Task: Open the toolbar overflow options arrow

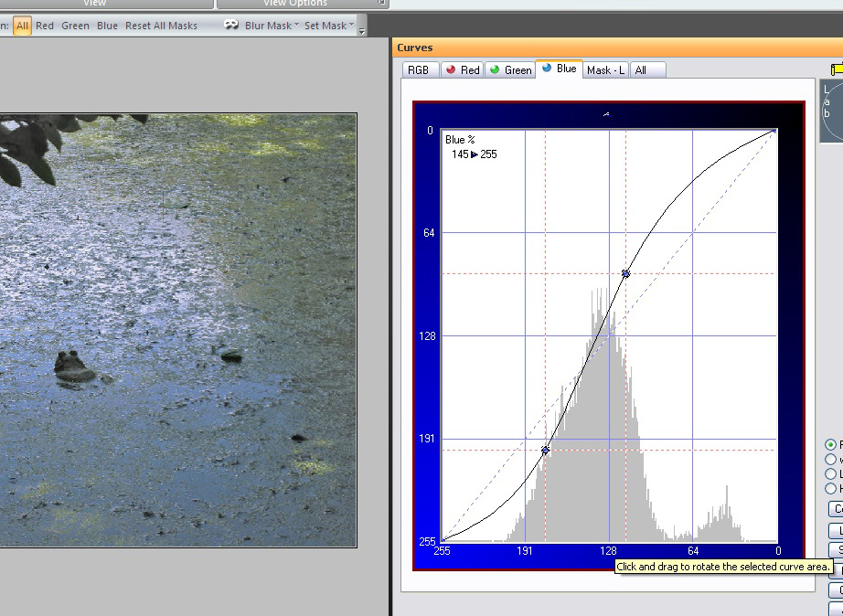Action: coord(362,31)
